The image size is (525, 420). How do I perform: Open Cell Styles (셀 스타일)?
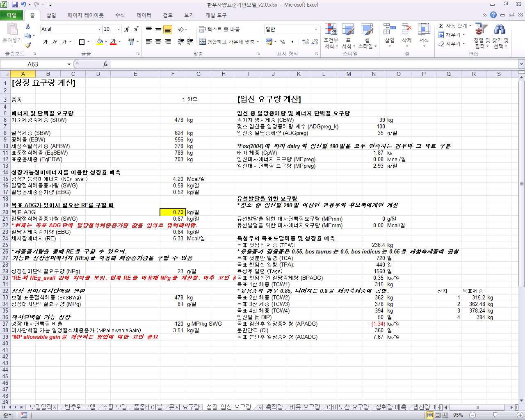point(367,36)
